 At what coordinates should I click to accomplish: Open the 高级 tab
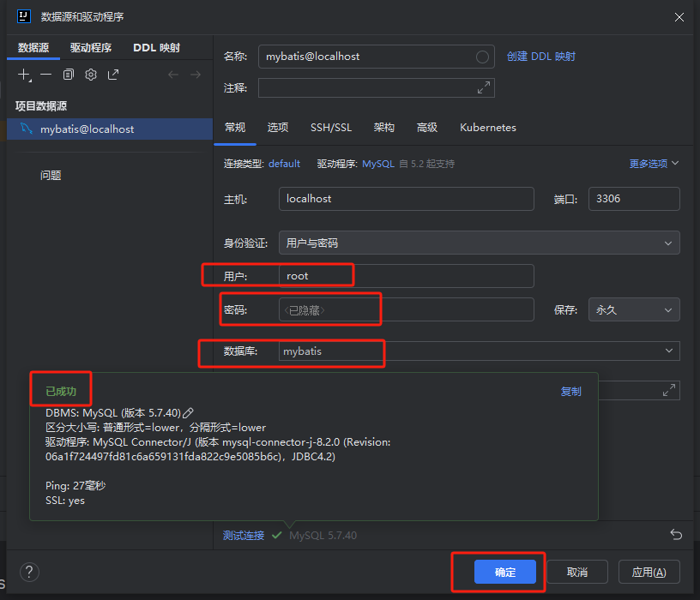click(x=427, y=128)
